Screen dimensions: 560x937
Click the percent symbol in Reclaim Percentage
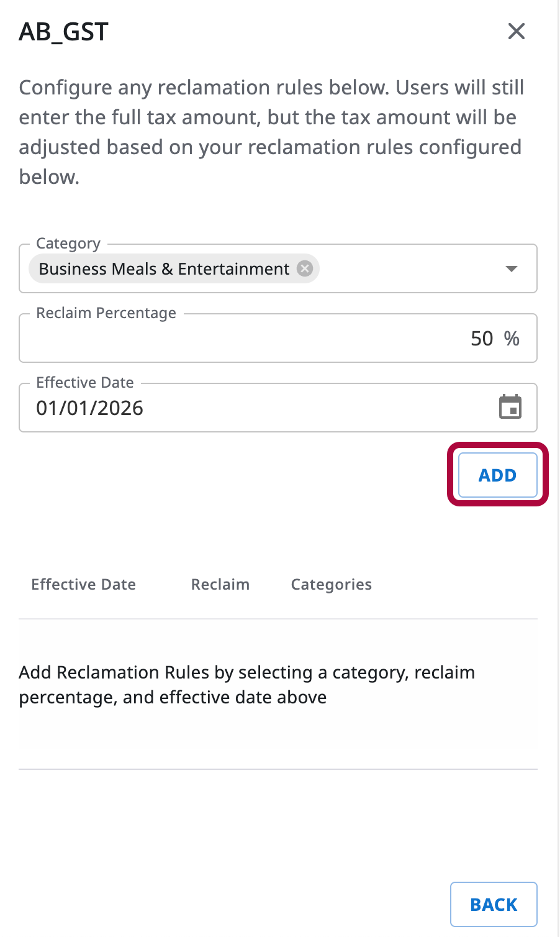pos(512,339)
